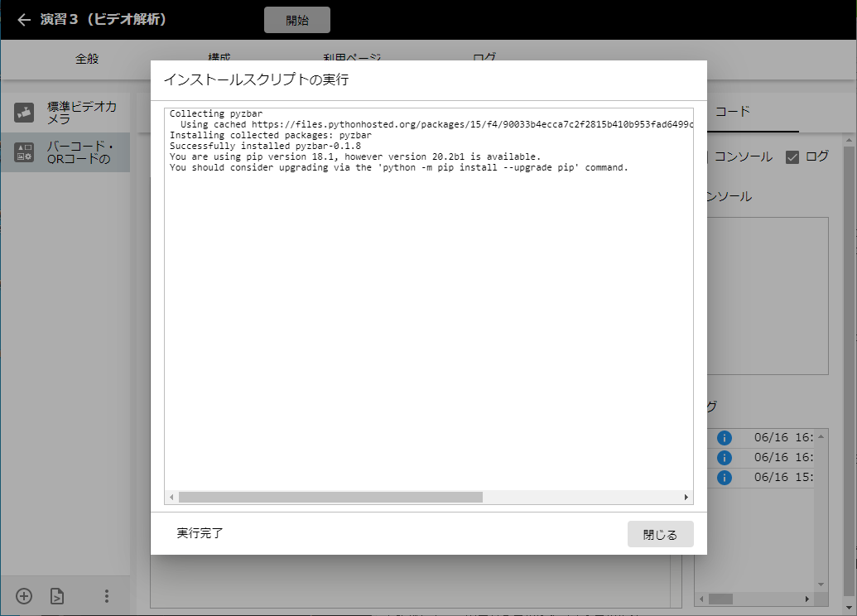Click log list horizontal left arrow
The height and width of the screenshot is (616, 857).
click(x=702, y=599)
